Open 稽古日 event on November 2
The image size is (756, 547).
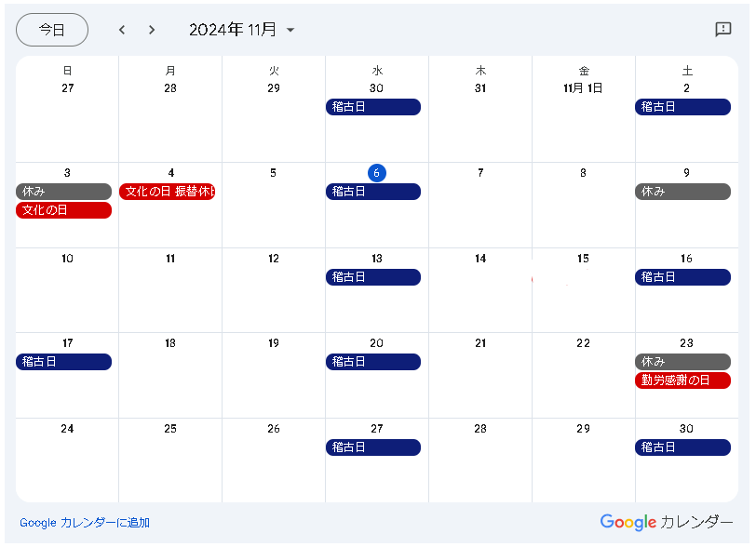[682, 107]
